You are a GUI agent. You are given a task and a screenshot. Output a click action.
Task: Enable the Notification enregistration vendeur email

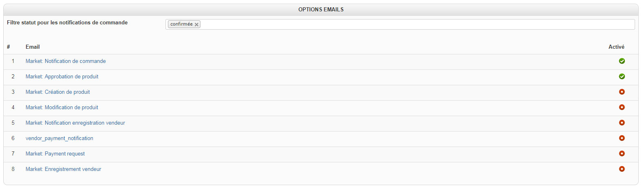[622, 123]
